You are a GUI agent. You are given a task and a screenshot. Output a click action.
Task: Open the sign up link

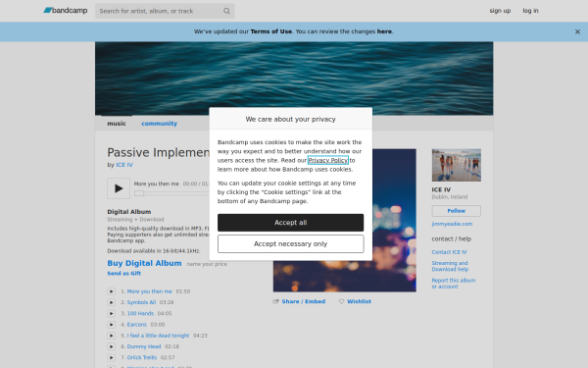click(500, 11)
